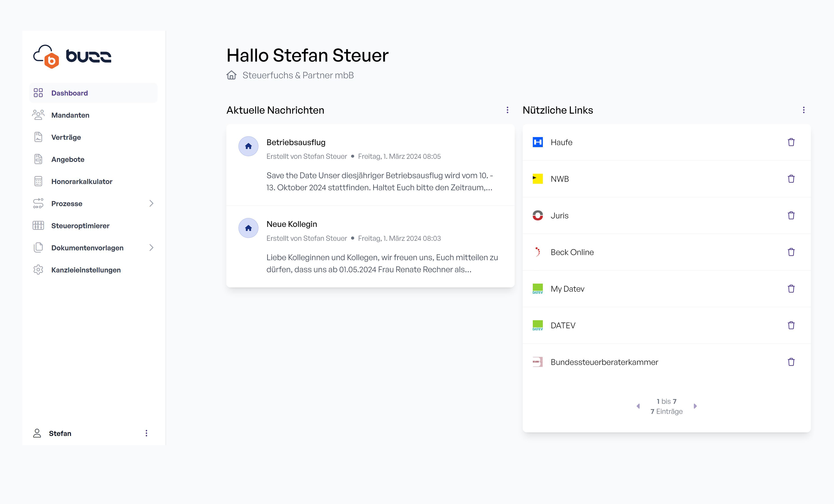Select the Verträge document icon
This screenshot has width=834, height=504.
[x=38, y=137]
